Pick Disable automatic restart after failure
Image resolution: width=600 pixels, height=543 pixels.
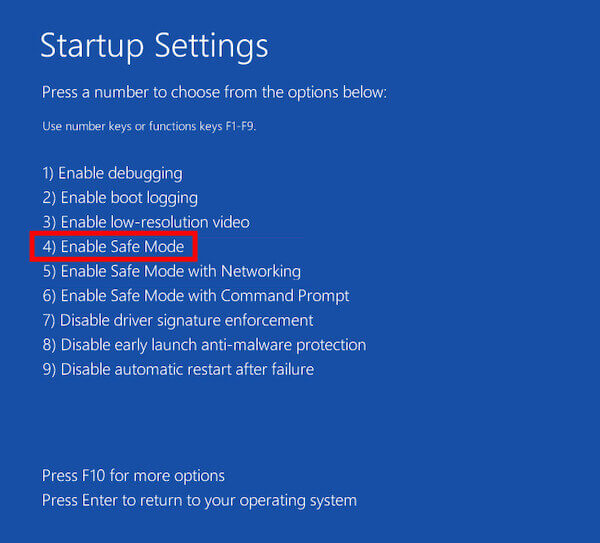point(178,369)
